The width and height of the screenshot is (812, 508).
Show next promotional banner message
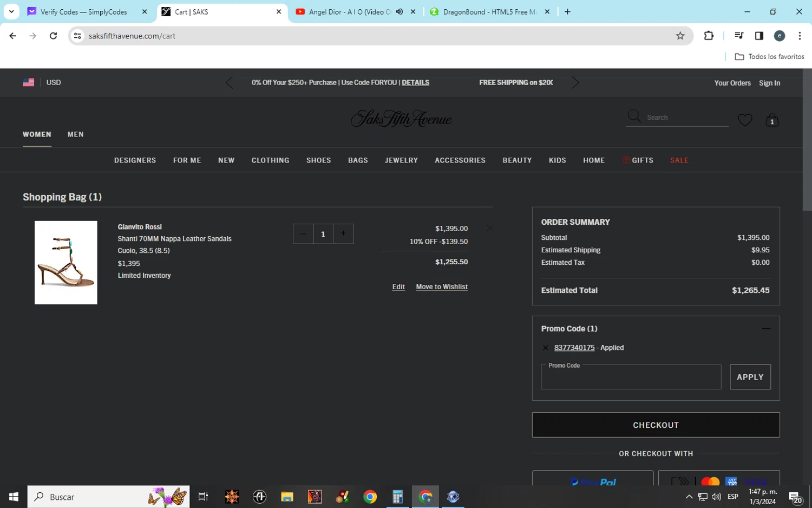click(x=575, y=83)
